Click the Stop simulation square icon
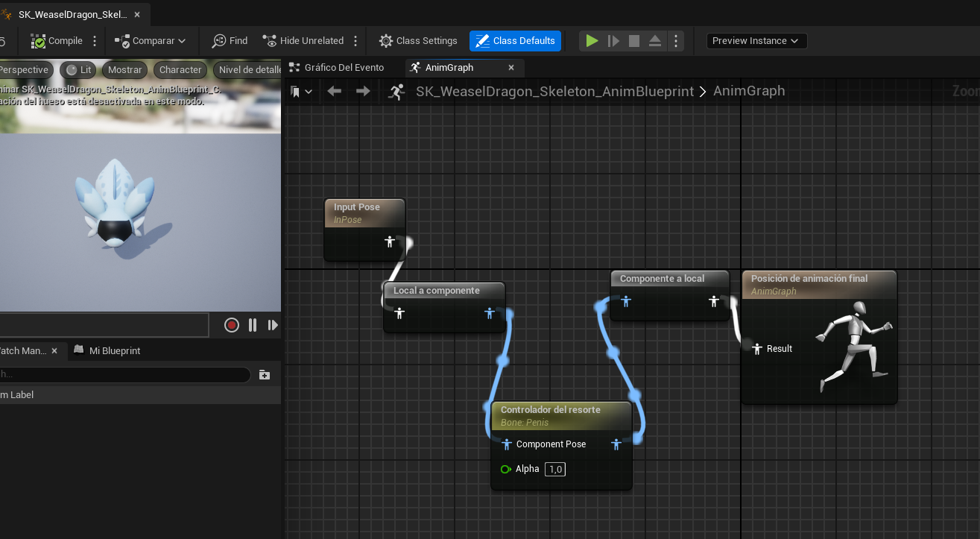This screenshot has height=539, width=980. (x=634, y=41)
